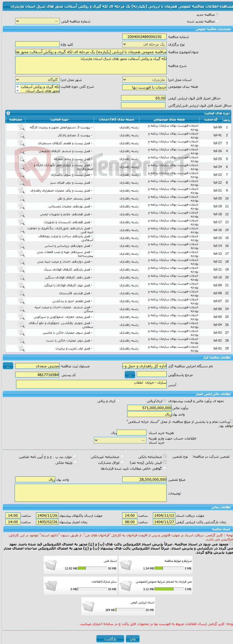This screenshot has width=233, height=644.
Task: Click the اسناد فنی size progress bar
Action: pos(93,568)
